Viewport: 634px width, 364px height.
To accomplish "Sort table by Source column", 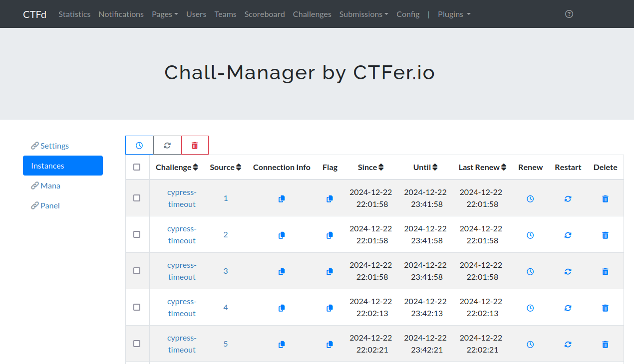I will (226, 167).
